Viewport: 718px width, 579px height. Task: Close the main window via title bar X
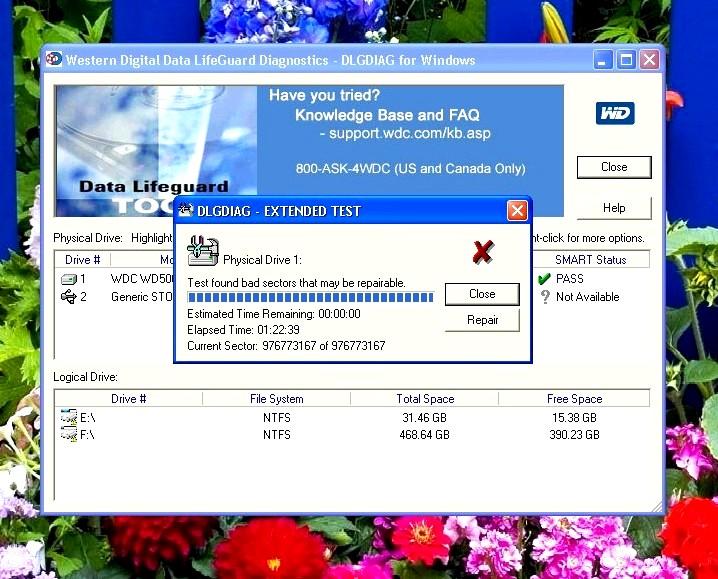pos(649,60)
